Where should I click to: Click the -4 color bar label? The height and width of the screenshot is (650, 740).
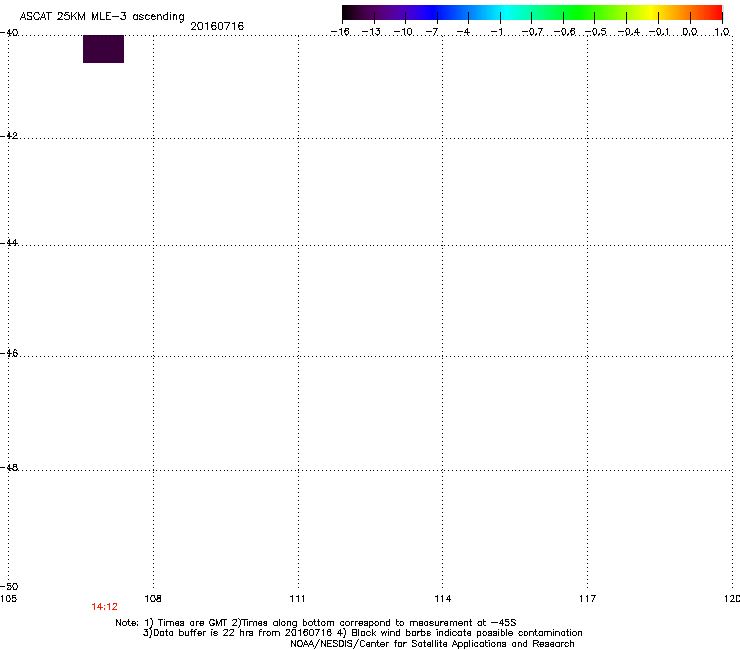point(463,32)
